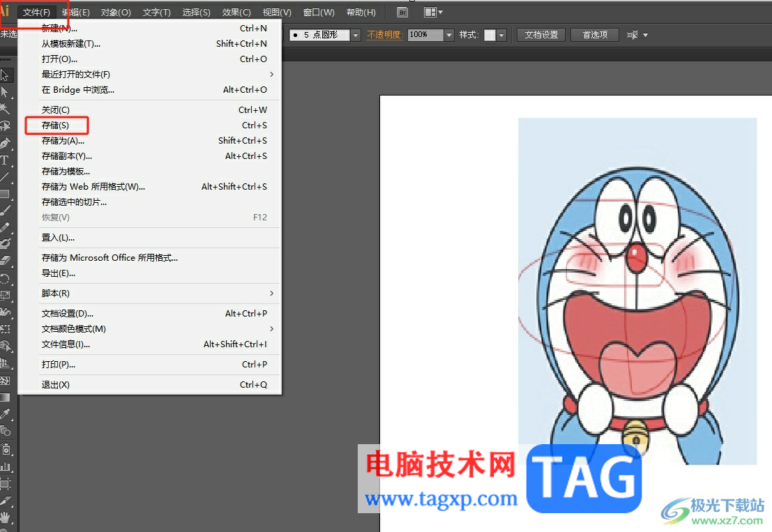Open Adobe Bridge via Br icon
This screenshot has width=772, height=532.
pyautogui.click(x=403, y=13)
